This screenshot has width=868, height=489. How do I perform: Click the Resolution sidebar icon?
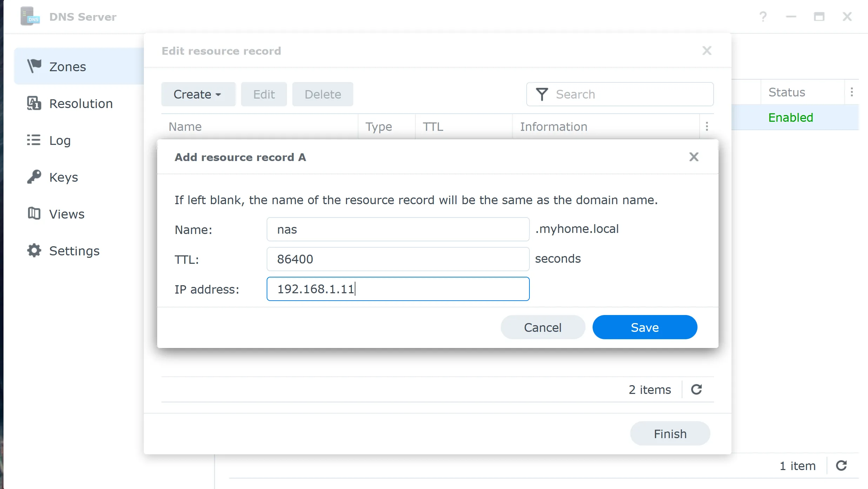coord(34,103)
